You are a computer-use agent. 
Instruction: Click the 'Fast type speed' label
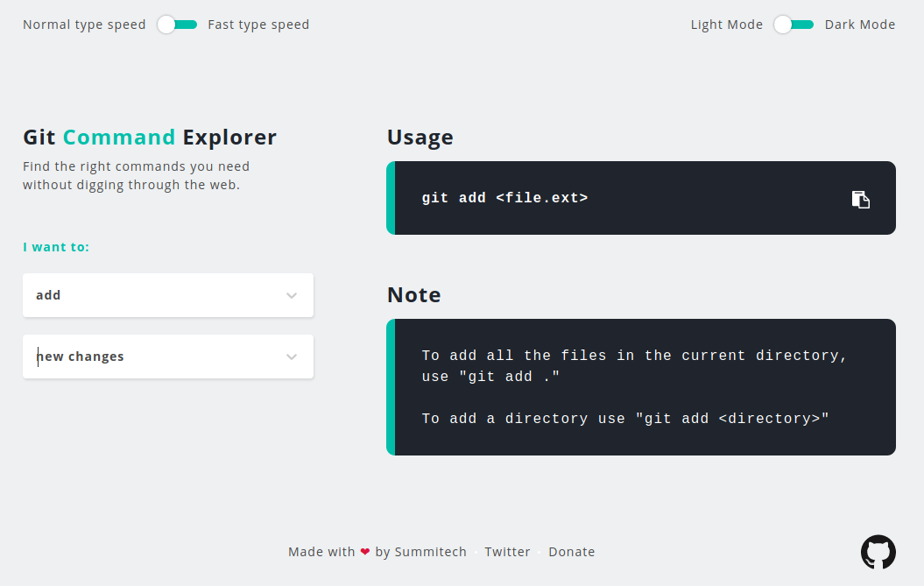coord(258,25)
